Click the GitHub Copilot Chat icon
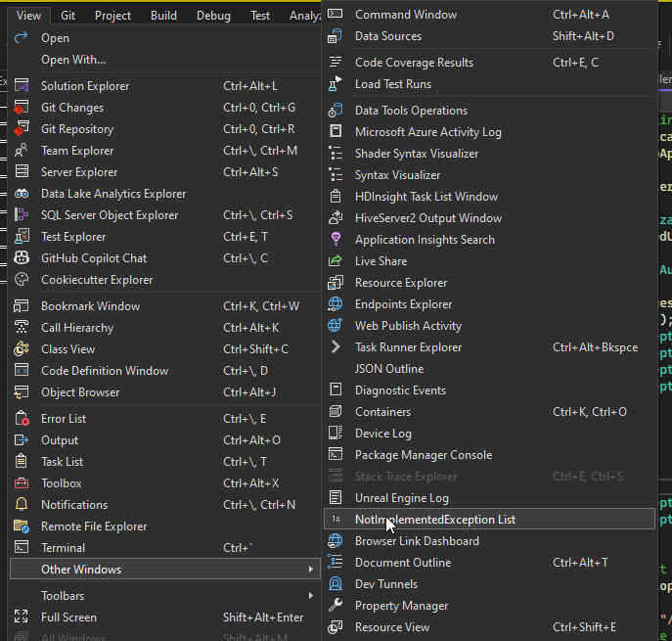The width and height of the screenshot is (672, 641). pos(22,258)
